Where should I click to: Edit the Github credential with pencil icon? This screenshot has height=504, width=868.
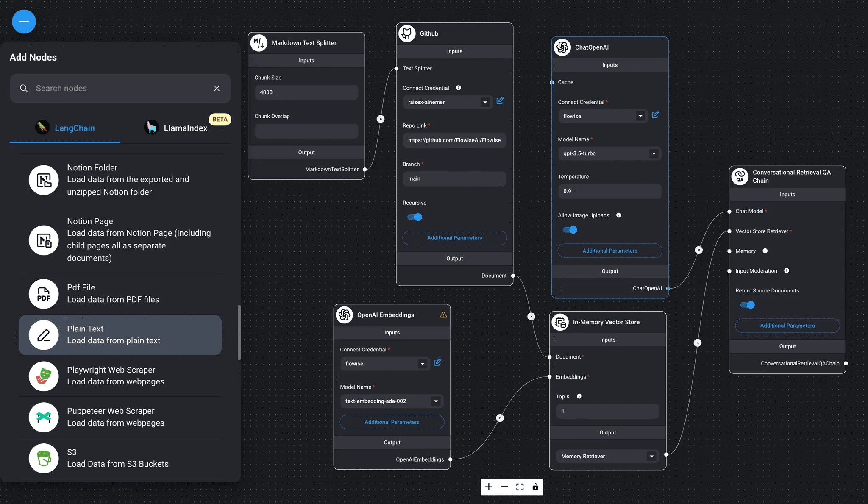pos(500,100)
